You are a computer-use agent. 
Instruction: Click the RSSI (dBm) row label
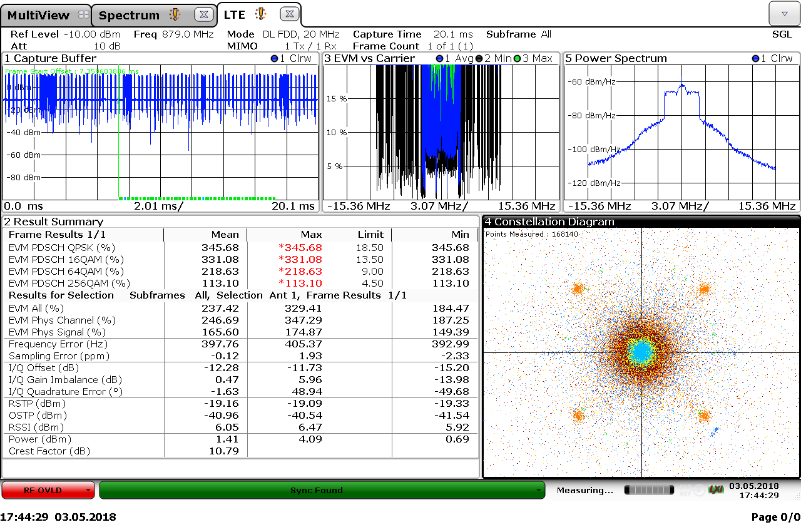tap(36, 427)
